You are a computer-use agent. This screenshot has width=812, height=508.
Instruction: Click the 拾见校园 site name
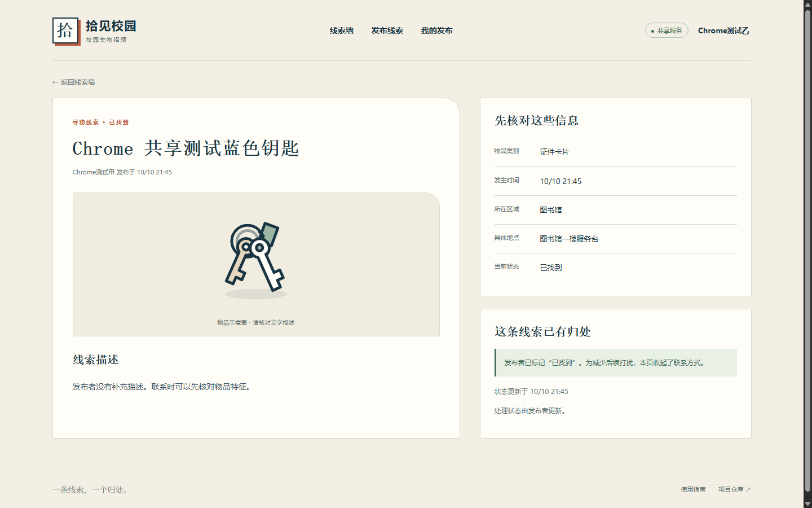111,26
